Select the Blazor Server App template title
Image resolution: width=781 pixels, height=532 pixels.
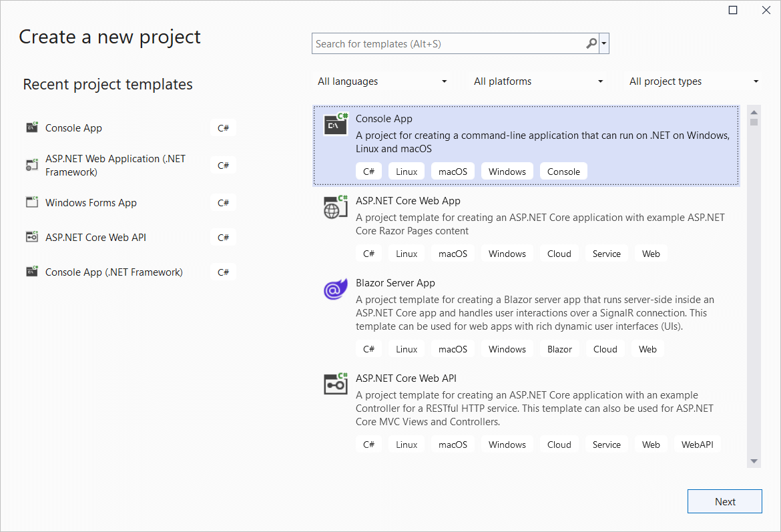[395, 283]
